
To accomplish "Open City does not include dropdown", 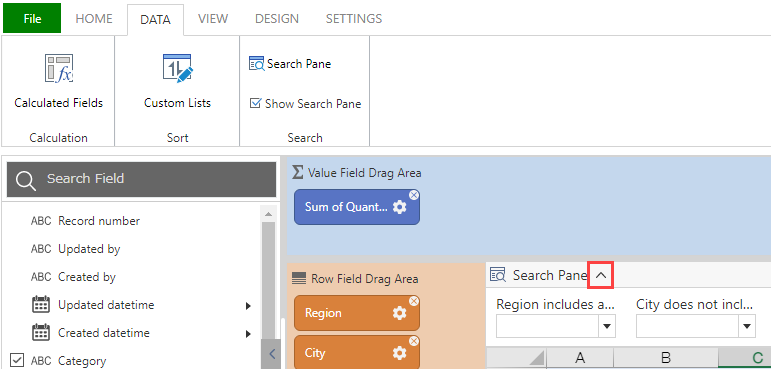I will [747, 326].
